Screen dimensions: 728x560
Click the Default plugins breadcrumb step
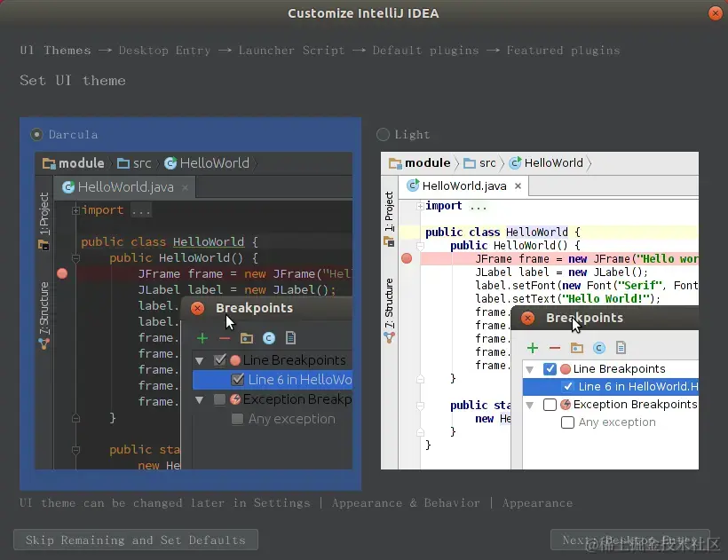[425, 50]
